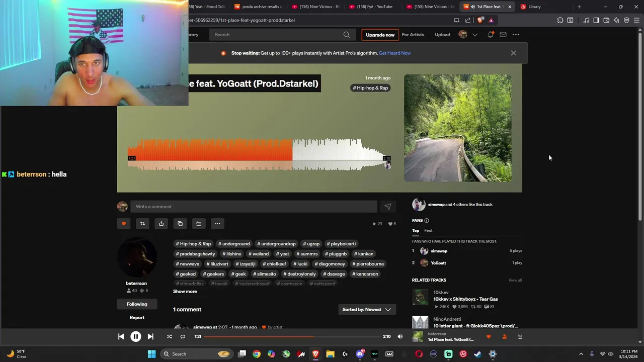Click Upgrade now button
The image size is (644, 362).
click(380, 35)
